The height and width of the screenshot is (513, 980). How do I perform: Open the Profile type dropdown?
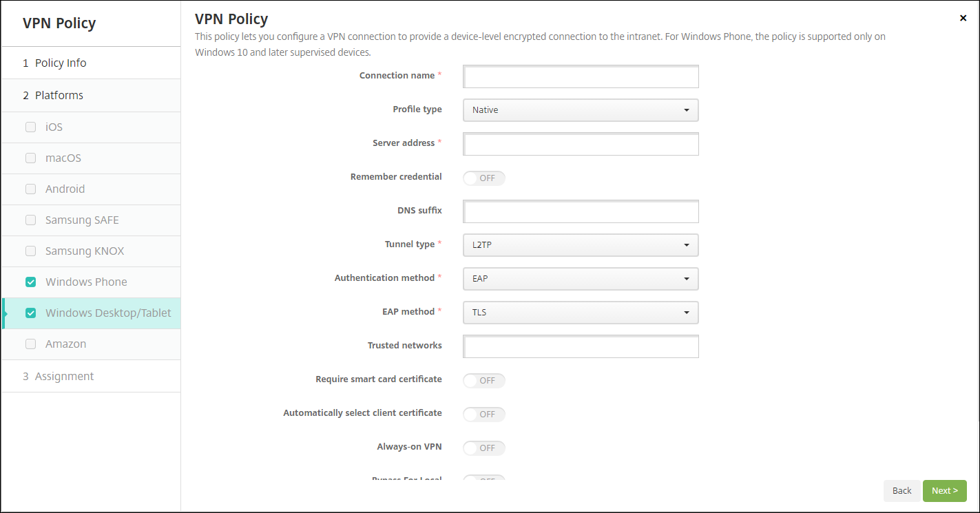pyautogui.click(x=581, y=110)
